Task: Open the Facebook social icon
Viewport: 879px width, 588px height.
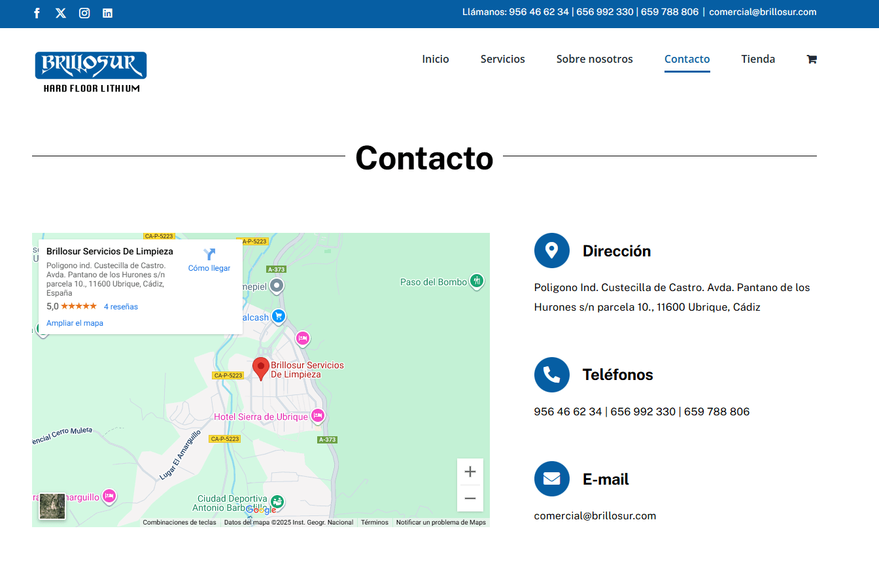Action: (x=37, y=13)
